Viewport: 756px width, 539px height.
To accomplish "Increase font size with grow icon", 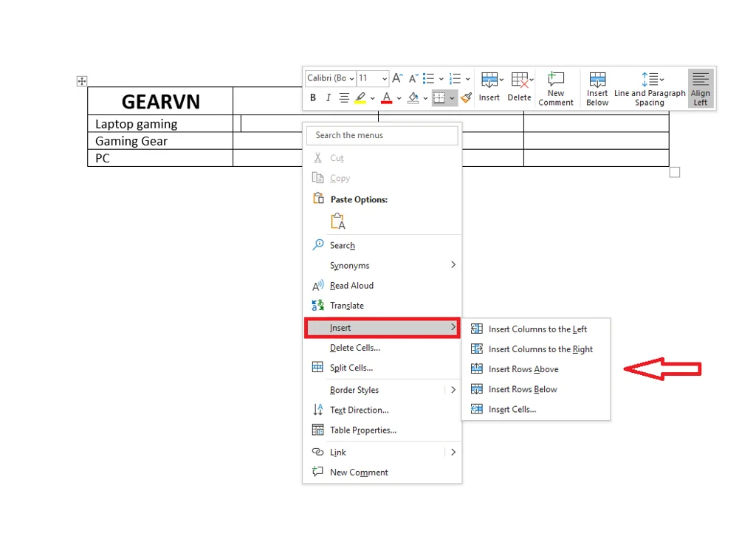I will [x=397, y=78].
